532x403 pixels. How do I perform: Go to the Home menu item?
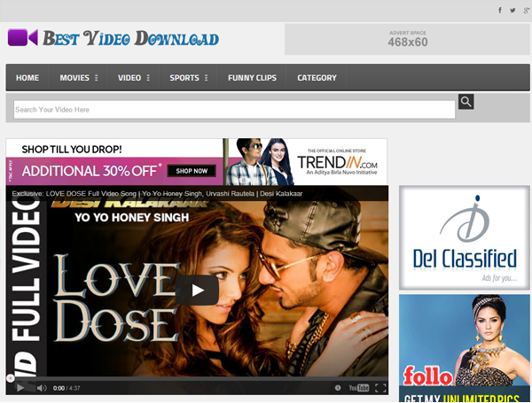click(x=27, y=78)
